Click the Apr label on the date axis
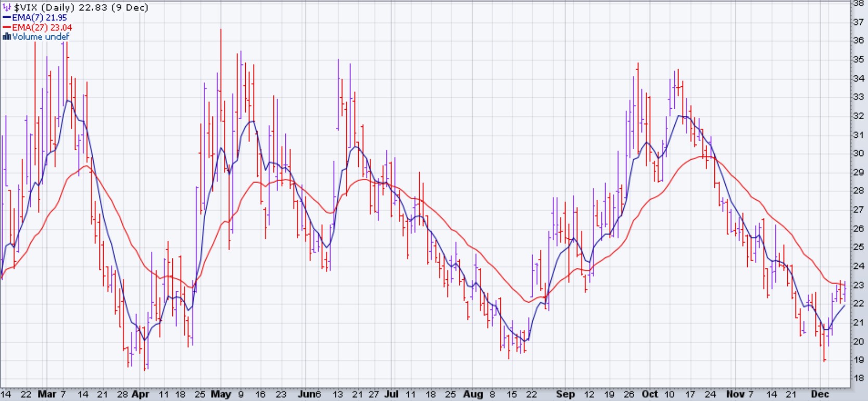Viewport: 868px width, 401px height. coord(140,394)
